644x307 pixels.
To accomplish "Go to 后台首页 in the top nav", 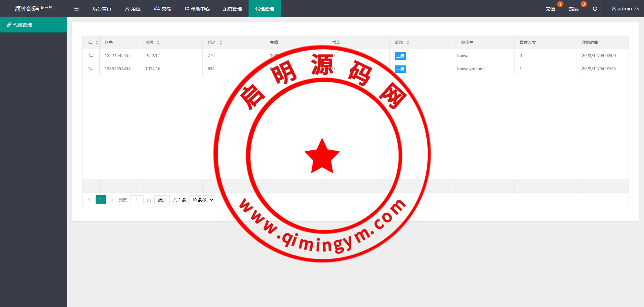I will (102, 9).
